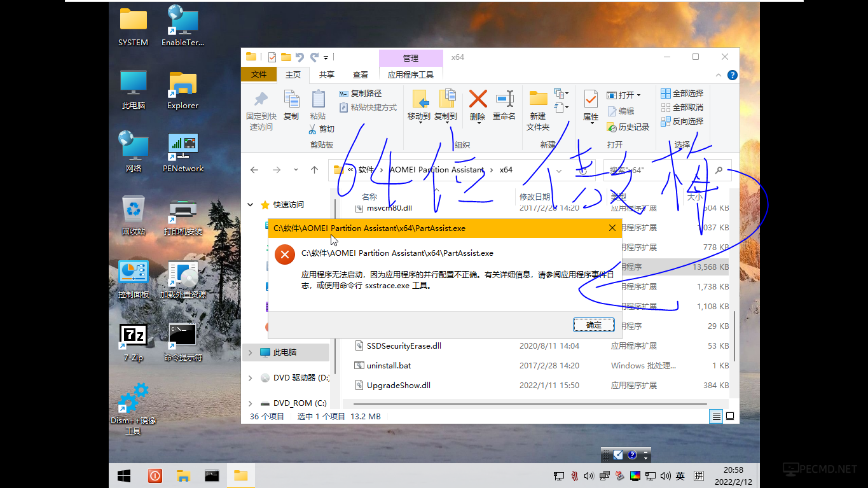Open the PENetwork desktop shortcut

pos(183,153)
